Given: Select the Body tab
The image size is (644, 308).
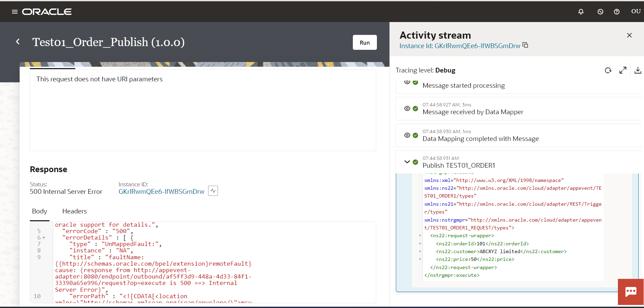Looking at the screenshot, I should [x=40, y=211].
